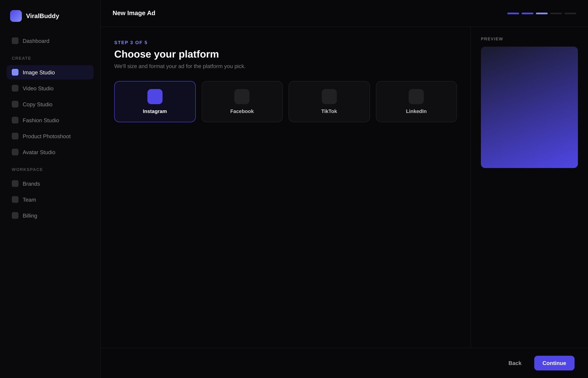Click the Product Photoshoot sidebar icon
This screenshot has height=378, width=588.
tap(15, 136)
